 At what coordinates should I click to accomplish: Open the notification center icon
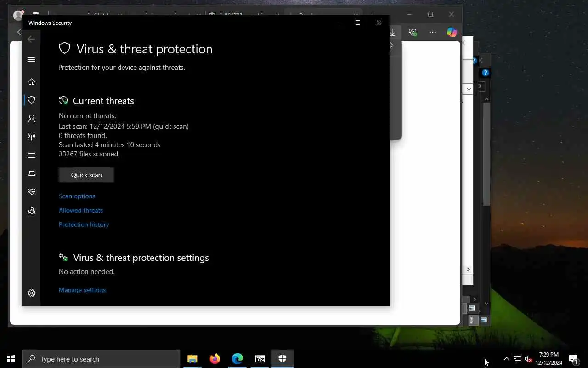point(573,359)
